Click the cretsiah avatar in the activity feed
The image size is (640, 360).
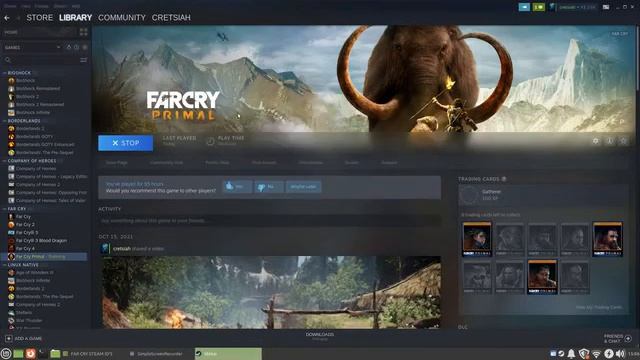(105, 248)
